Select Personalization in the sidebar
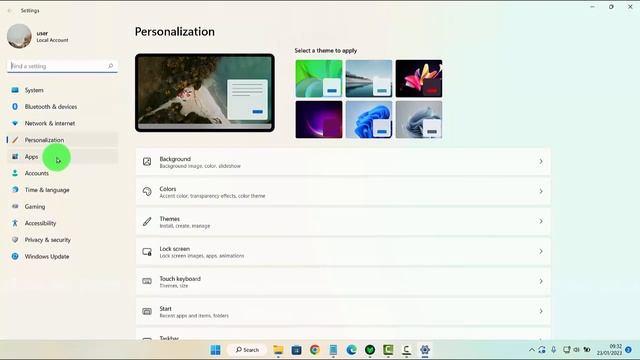The image size is (640, 360). (x=62, y=140)
